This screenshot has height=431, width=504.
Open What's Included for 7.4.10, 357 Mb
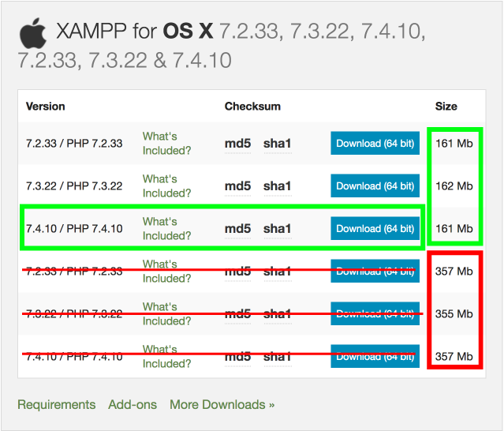[166, 356]
